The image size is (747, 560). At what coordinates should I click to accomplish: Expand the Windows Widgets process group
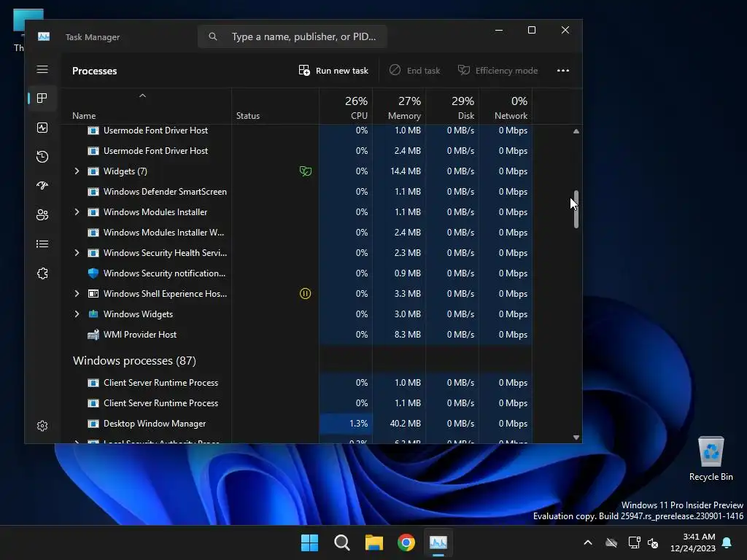click(x=77, y=314)
